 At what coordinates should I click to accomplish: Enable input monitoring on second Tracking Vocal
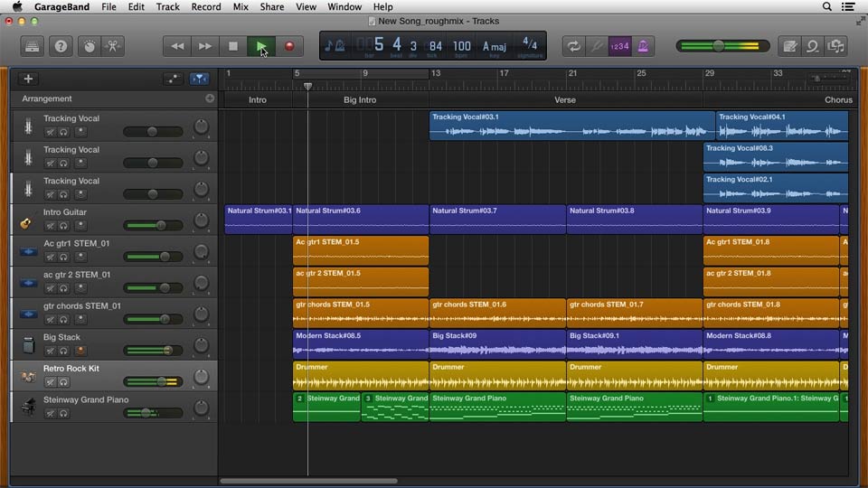click(80, 163)
